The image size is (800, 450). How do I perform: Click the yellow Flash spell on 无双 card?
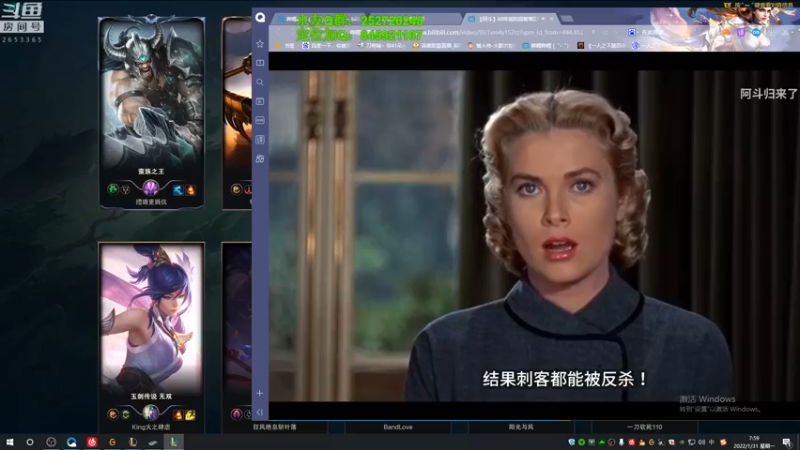click(x=190, y=415)
